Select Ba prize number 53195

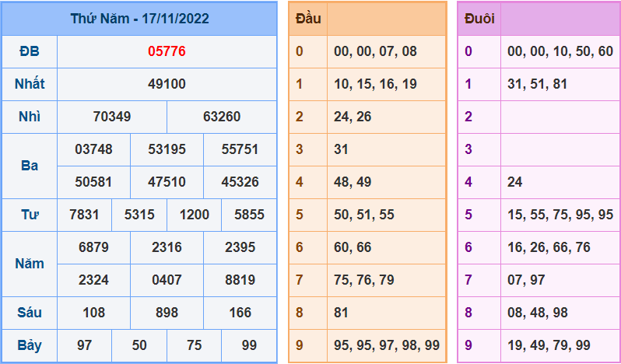tap(167, 149)
